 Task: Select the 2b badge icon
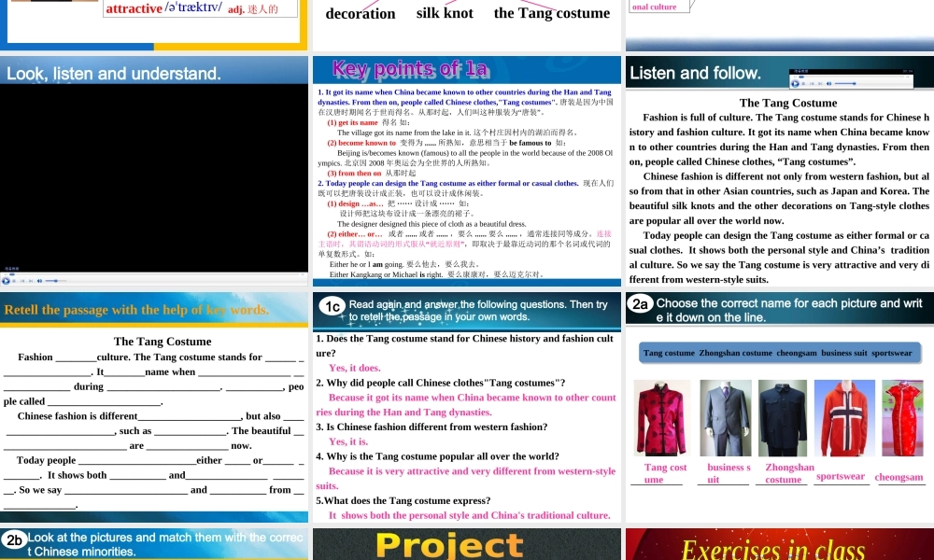pyautogui.click(x=14, y=539)
